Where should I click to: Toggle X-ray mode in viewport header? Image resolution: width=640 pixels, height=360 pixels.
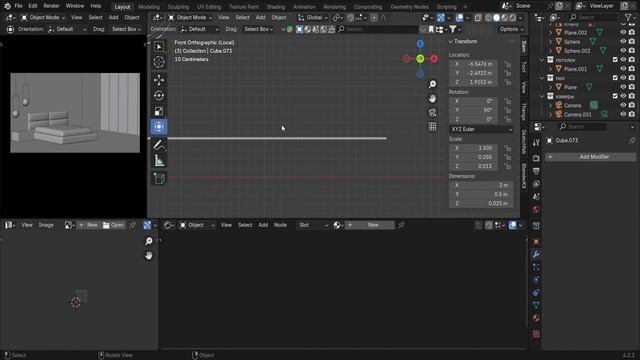(478, 18)
